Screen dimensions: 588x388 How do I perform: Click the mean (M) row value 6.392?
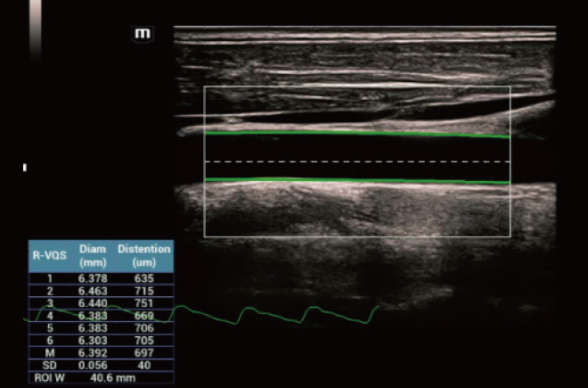[94, 353]
